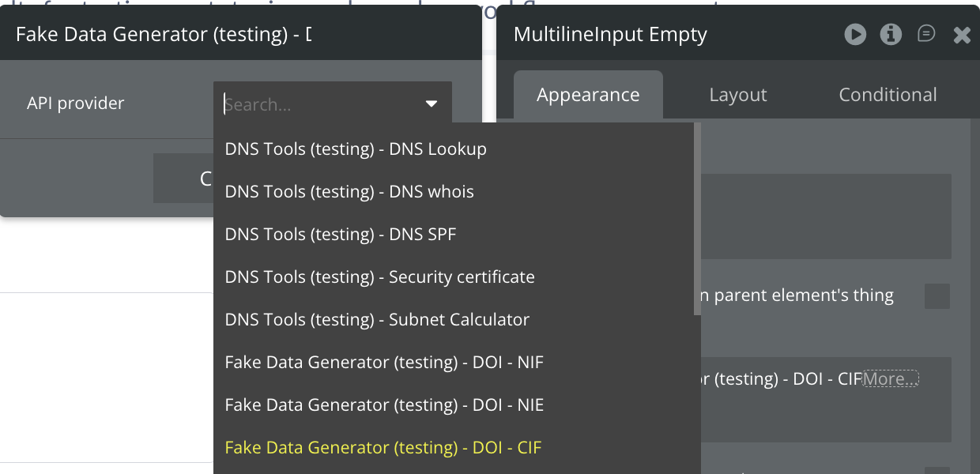Image resolution: width=980 pixels, height=474 pixels.
Task: Select Fake Data Generator DOI - NIF
Action: [x=384, y=363]
